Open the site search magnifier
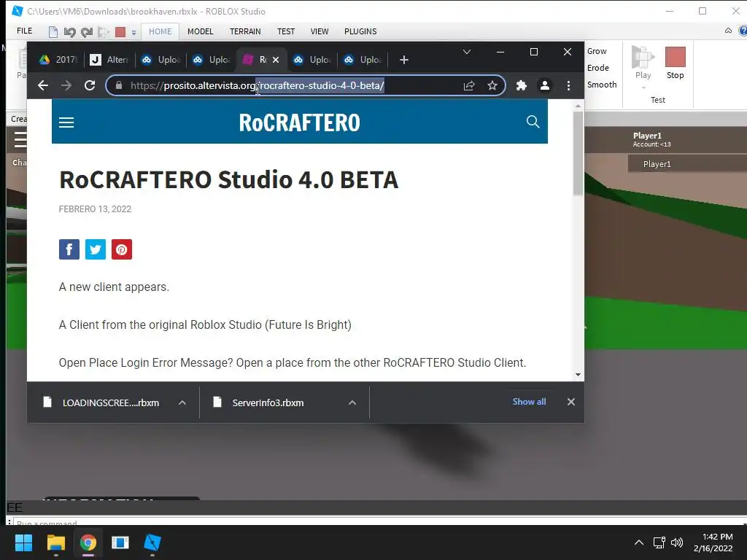The height and width of the screenshot is (560, 747). [533, 122]
